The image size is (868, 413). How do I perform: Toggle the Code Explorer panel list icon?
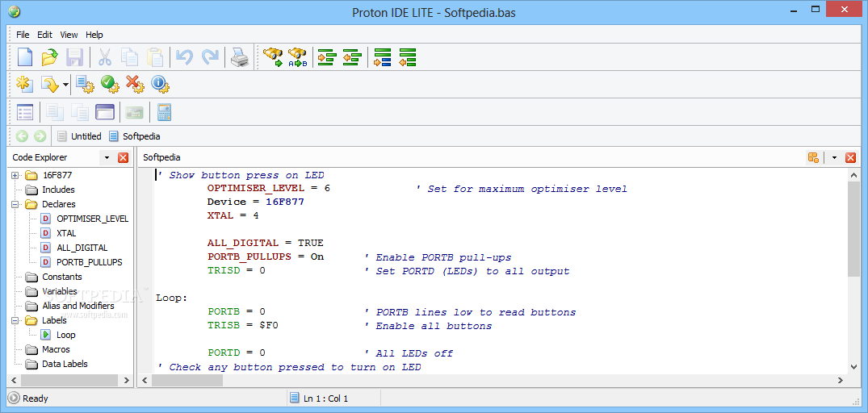click(25, 111)
